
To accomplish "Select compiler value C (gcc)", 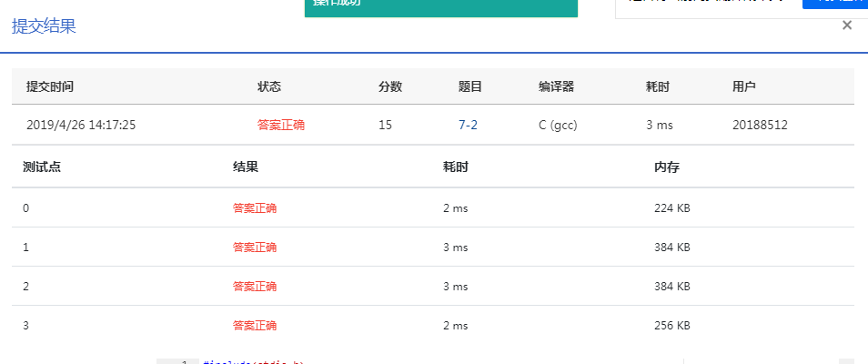I will (558, 126).
